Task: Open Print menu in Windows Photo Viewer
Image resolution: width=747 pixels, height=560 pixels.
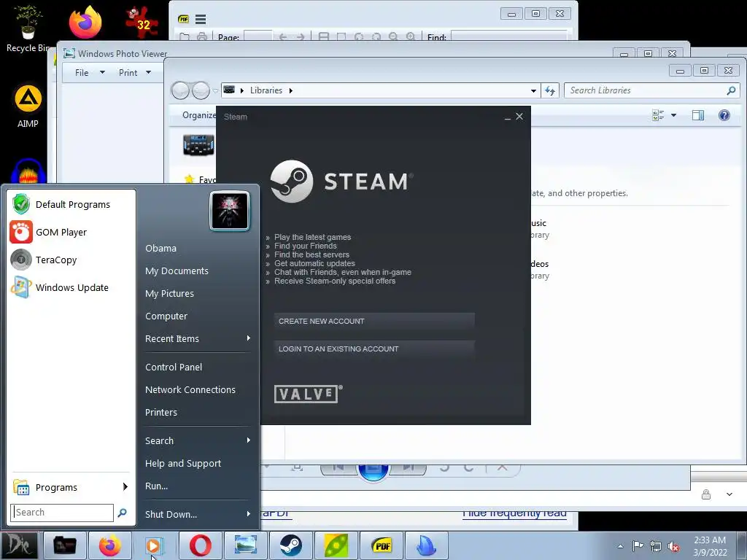Action: click(135, 72)
